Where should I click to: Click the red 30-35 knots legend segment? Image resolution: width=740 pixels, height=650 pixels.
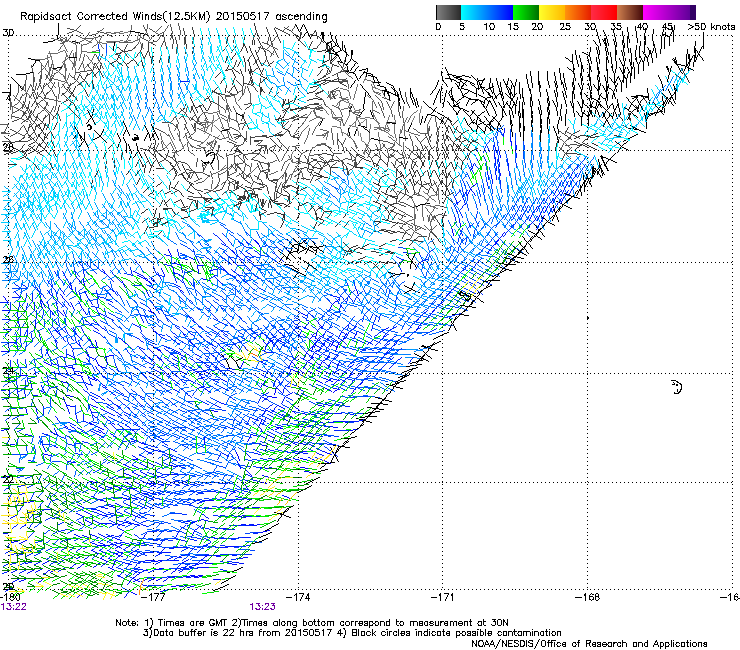point(604,12)
